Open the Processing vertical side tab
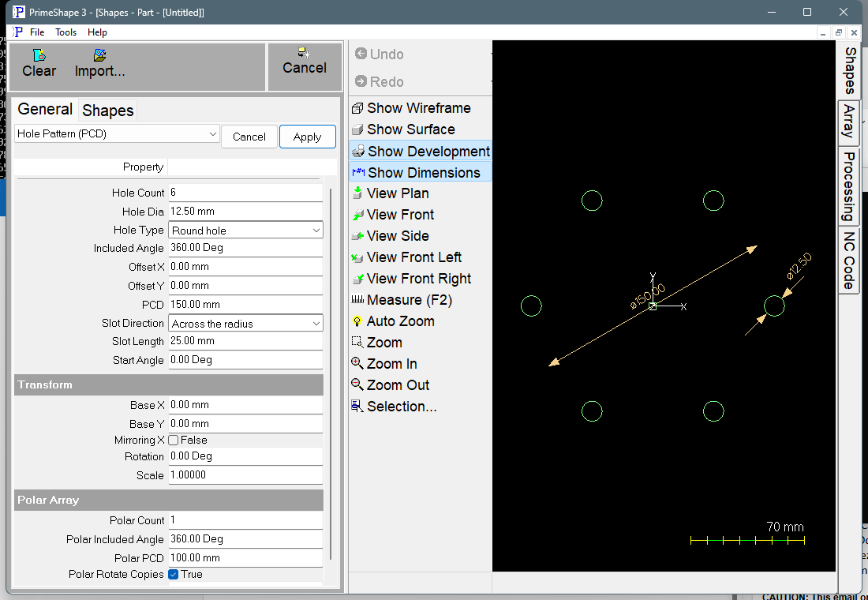This screenshot has height=600, width=868. pos(849,186)
